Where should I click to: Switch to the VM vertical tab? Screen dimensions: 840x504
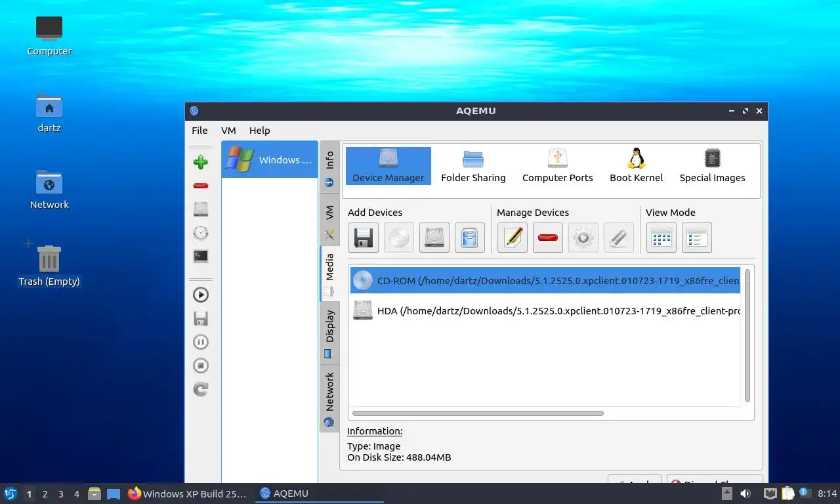[329, 220]
